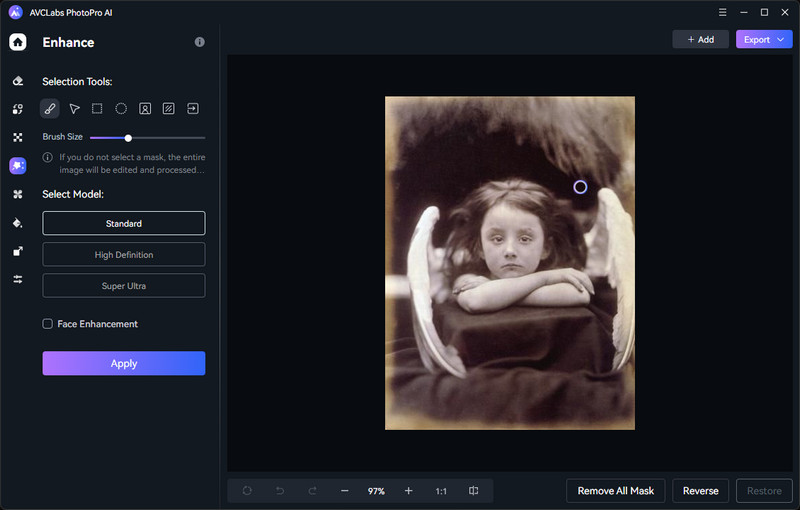The height and width of the screenshot is (510, 800).
Task: Click the AVCLabs PhotoPro AI logo
Action: click(x=16, y=12)
